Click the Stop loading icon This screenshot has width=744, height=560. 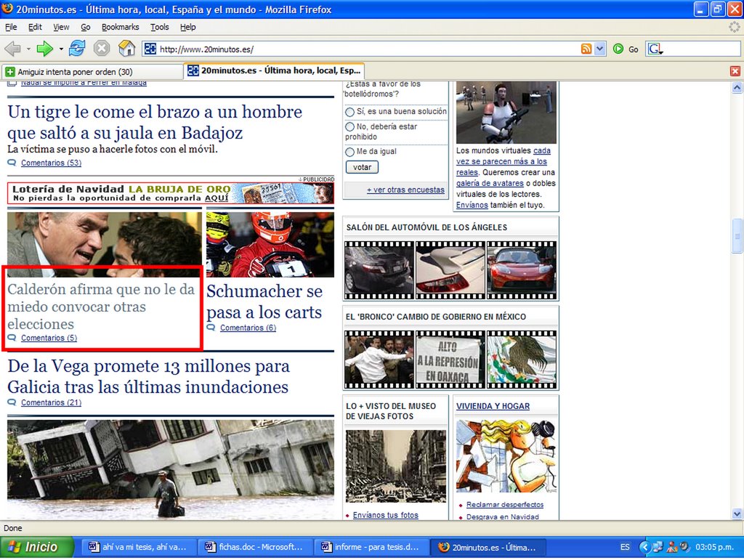click(102, 49)
